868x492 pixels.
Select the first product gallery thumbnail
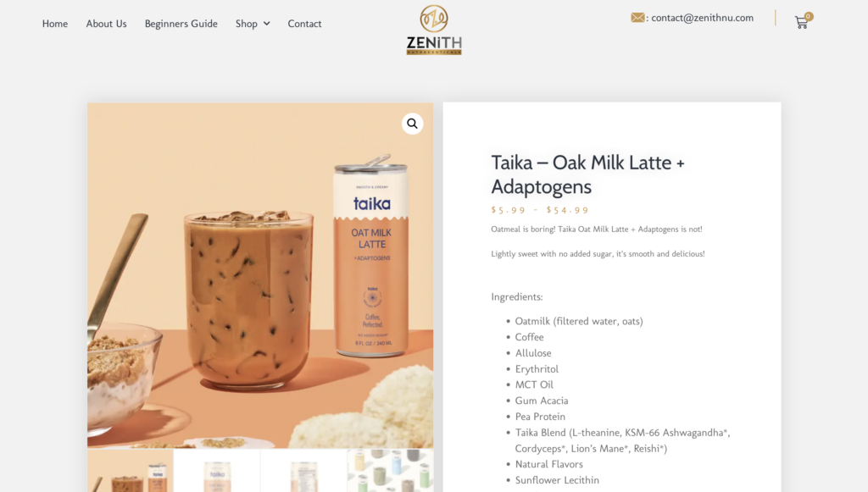click(130, 471)
